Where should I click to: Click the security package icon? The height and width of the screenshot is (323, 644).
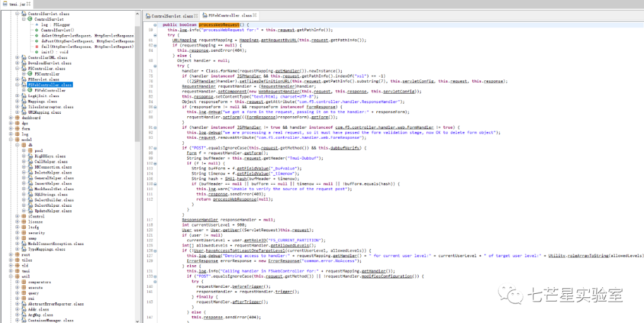(24, 232)
